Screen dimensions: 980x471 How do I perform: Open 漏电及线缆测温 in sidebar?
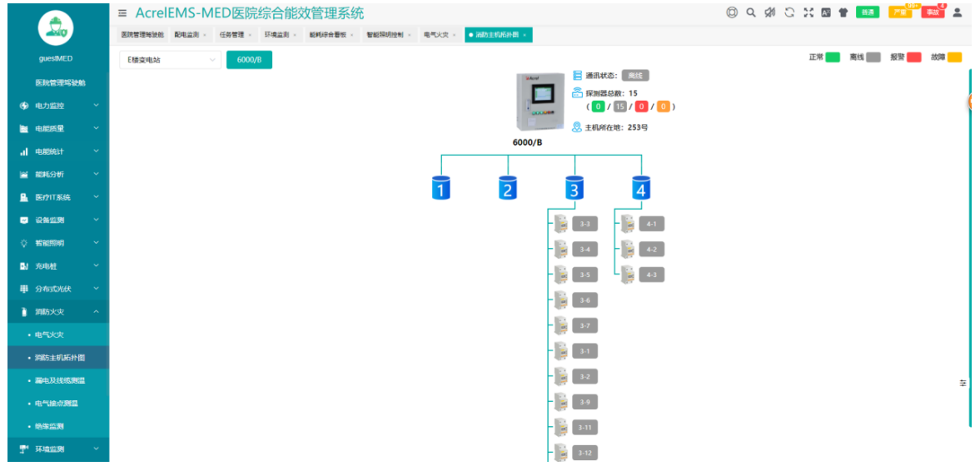(59, 380)
